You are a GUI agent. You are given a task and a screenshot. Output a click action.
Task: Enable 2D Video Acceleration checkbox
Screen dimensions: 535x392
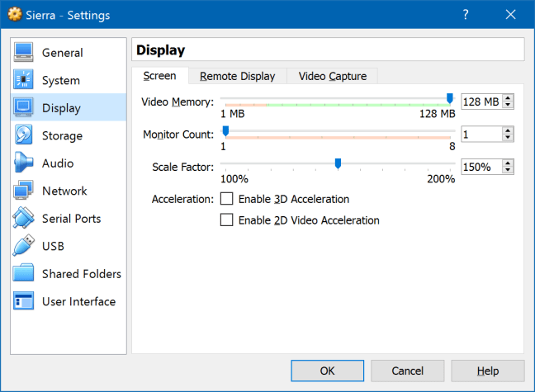pyautogui.click(x=227, y=220)
